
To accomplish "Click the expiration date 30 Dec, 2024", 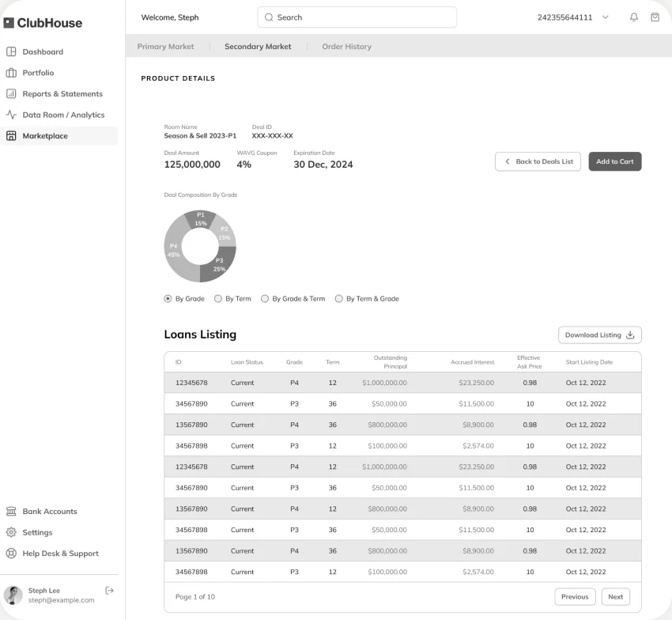I will [x=323, y=164].
